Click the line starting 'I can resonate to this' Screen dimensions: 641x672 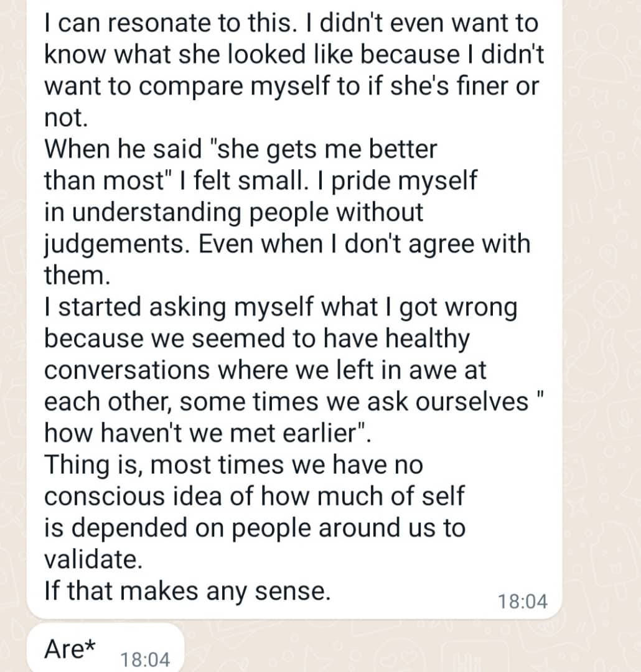coord(291,24)
